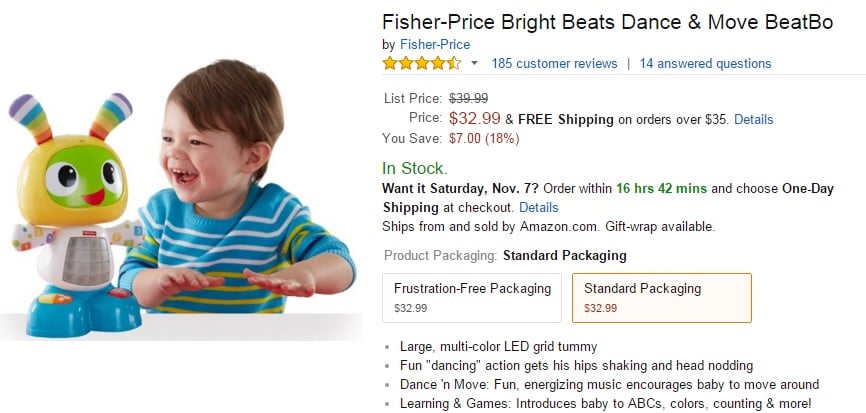This screenshot has height=413, width=866.
Task: Click the '16 hrs 42 mins' countdown text
Action: pyautogui.click(x=661, y=188)
